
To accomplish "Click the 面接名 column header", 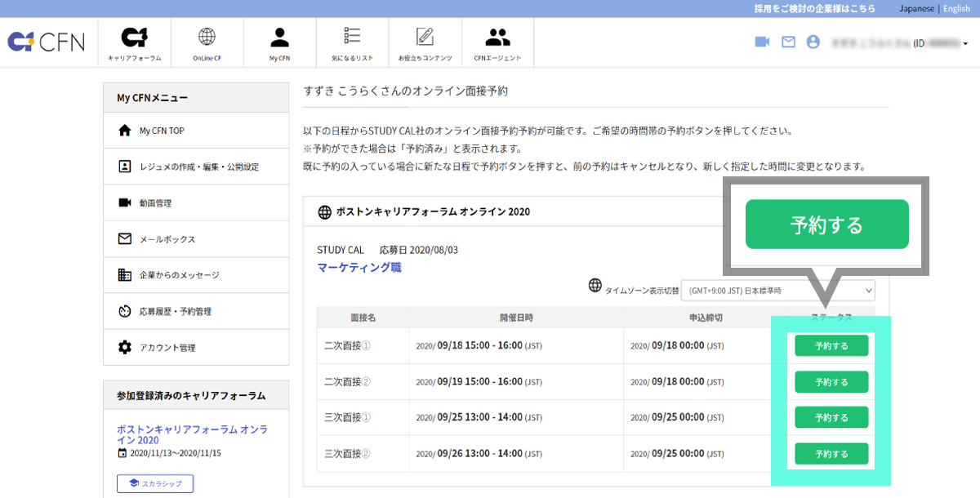I will coord(363,317).
